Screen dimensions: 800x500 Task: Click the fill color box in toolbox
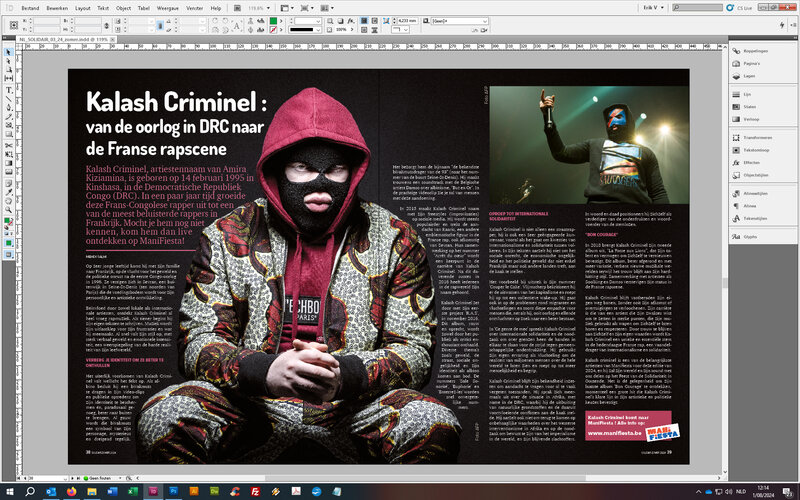[x=7, y=221]
